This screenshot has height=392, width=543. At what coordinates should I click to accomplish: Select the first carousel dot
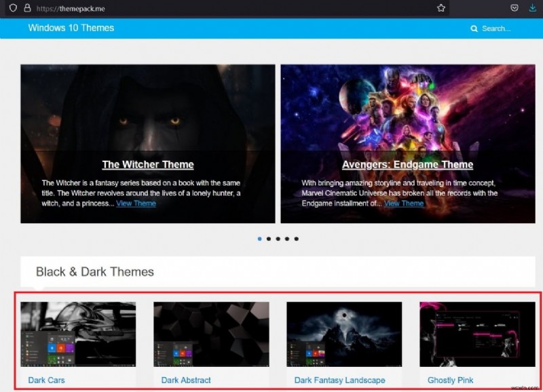pos(259,239)
